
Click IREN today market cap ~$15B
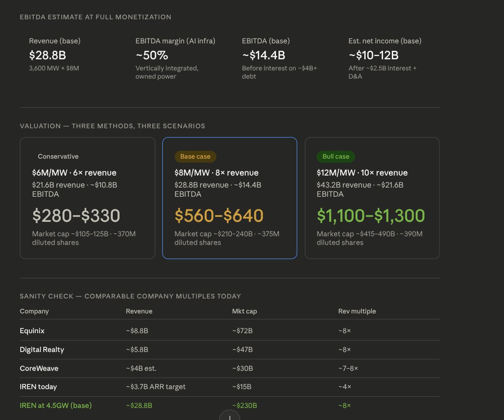tap(242, 387)
